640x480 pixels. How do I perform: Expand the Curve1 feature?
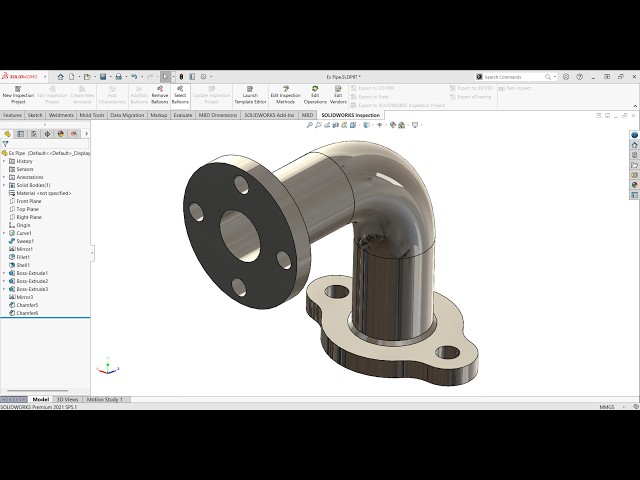(4, 233)
